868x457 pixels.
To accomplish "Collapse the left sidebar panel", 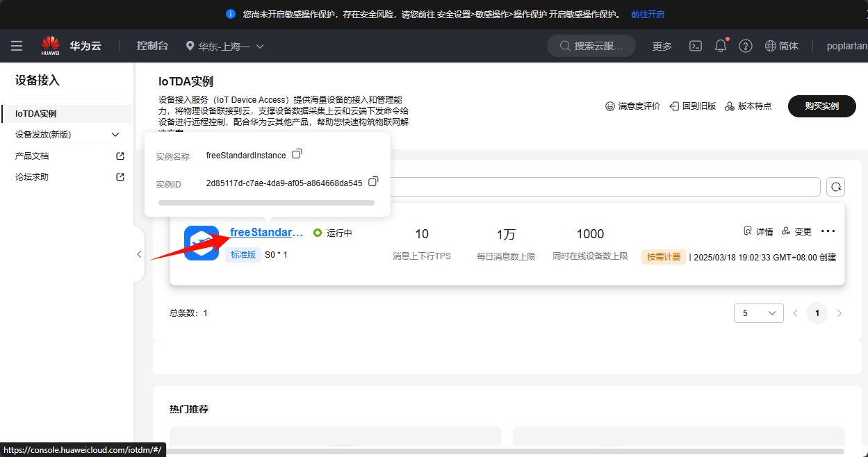I will pos(139,254).
